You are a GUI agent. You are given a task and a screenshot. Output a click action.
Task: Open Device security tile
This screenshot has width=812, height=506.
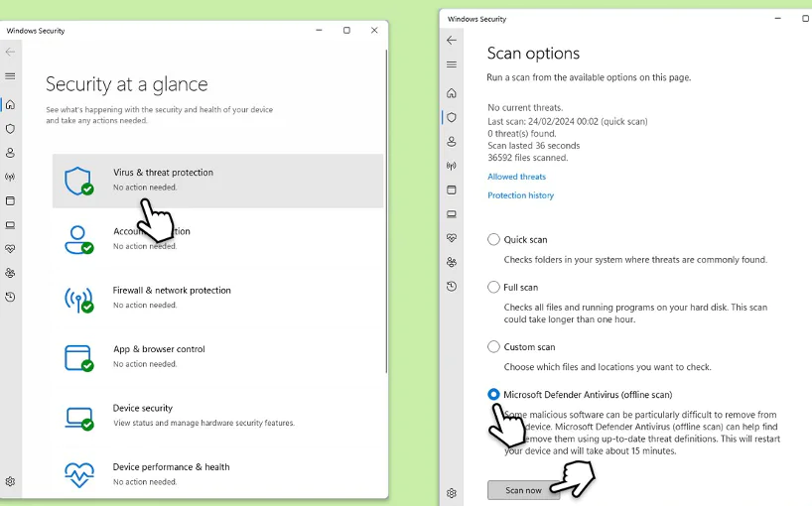[217, 416]
